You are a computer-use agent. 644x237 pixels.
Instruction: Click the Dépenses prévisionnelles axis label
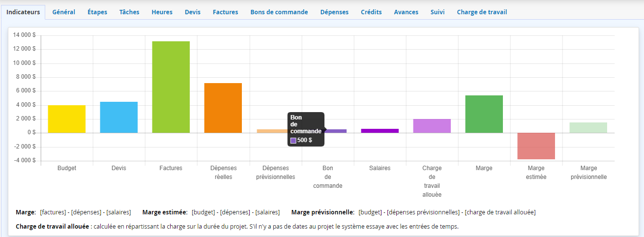coord(275,173)
